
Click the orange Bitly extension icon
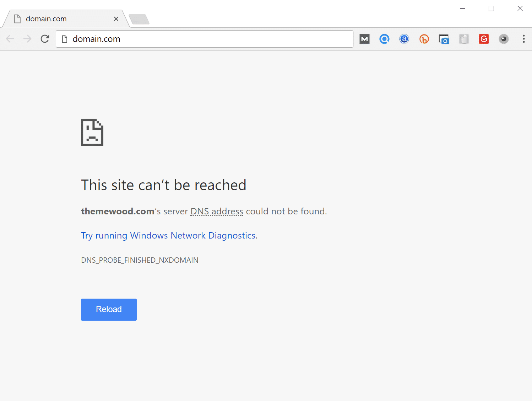424,39
